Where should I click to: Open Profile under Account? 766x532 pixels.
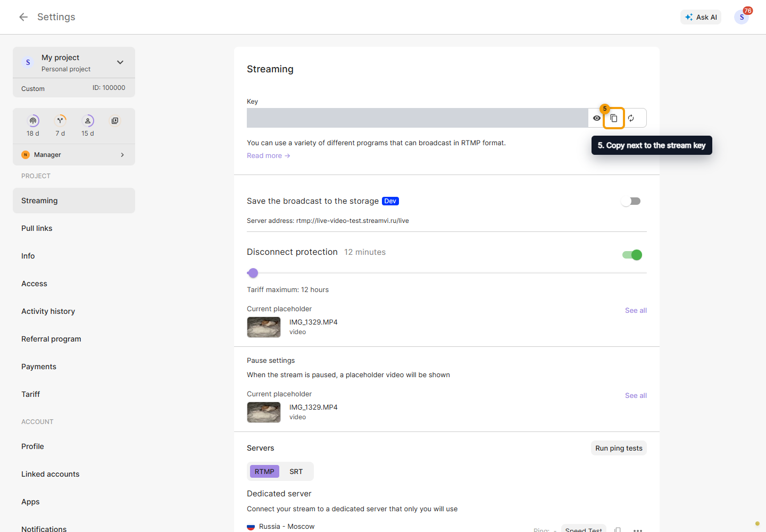(74, 446)
